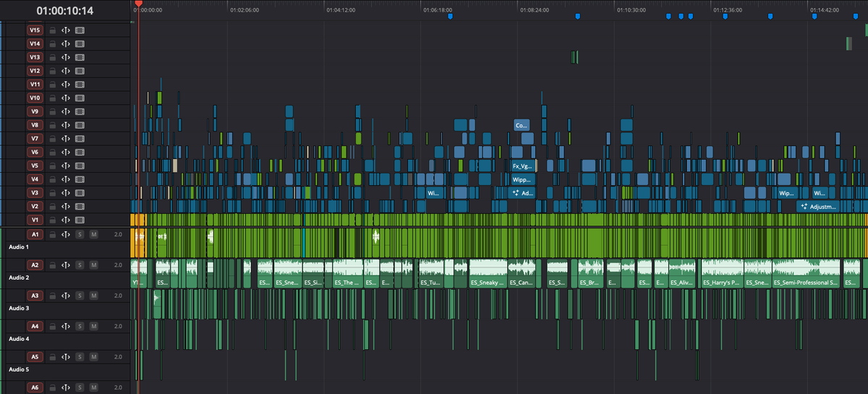The width and height of the screenshot is (868, 394).
Task: Select the Fx_Vg... clip on V5
Action: [522, 166]
